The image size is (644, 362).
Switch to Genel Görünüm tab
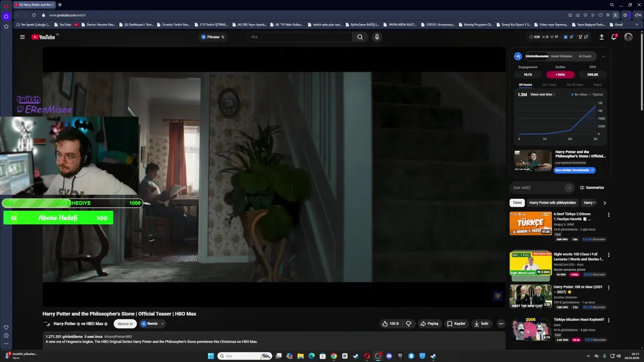pos(561,56)
